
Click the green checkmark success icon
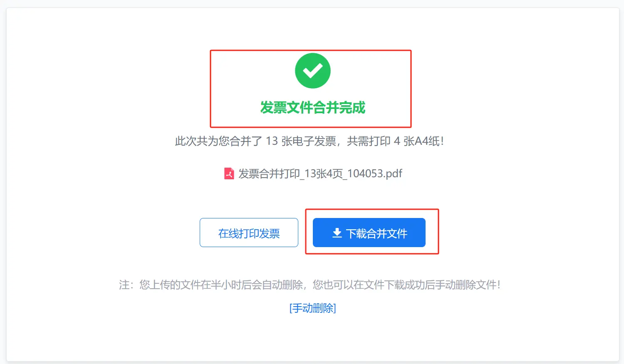coord(313,71)
